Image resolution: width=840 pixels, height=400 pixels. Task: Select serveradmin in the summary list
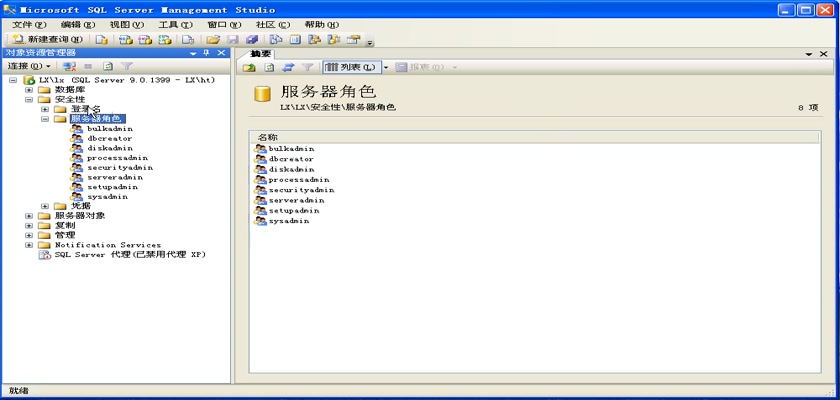tap(296, 200)
